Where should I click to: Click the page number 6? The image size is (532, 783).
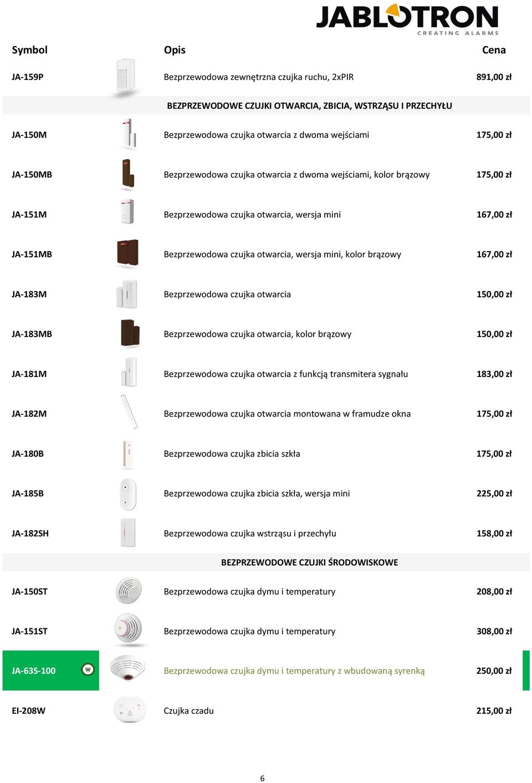(x=262, y=778)
